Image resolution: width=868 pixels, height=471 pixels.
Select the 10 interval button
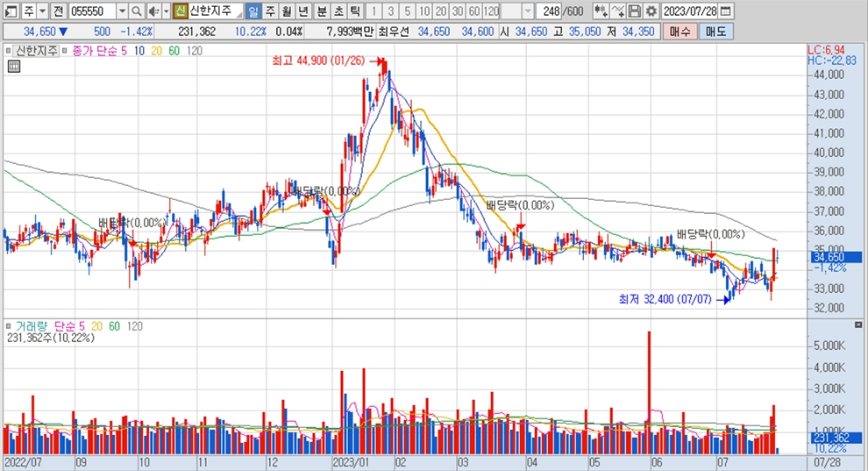pyautogui.click(x=424, y=11)
